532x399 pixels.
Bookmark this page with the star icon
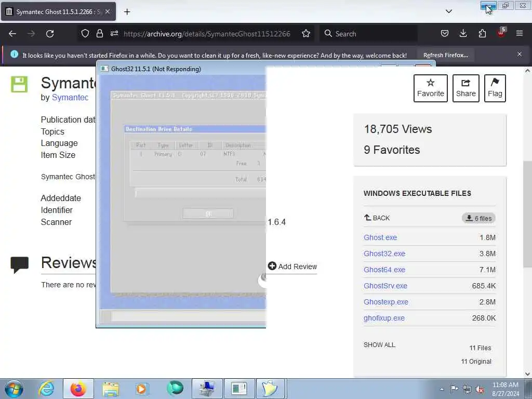pyautogui.click(x=306, y=33)
